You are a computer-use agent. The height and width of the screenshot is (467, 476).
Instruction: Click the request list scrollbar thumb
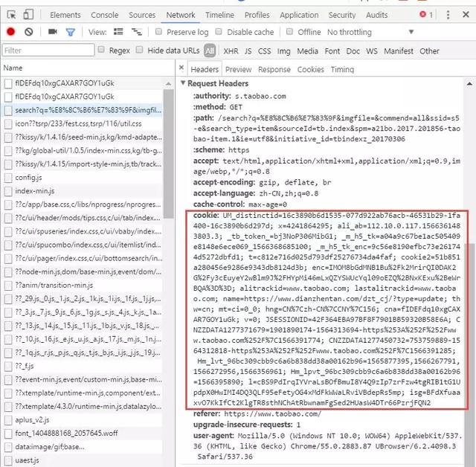click(169, 153)
